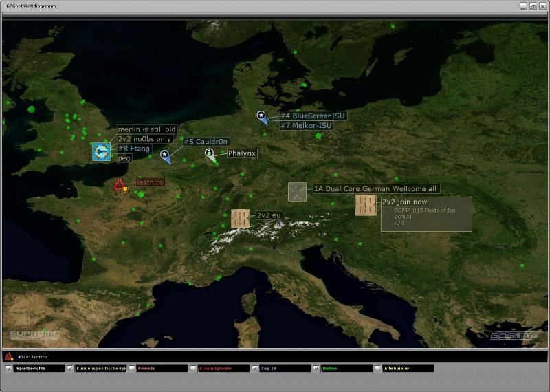550x392 pixels.
Task: Select the '2v2 no0bs only' game label
Action: tap(145, 139)
